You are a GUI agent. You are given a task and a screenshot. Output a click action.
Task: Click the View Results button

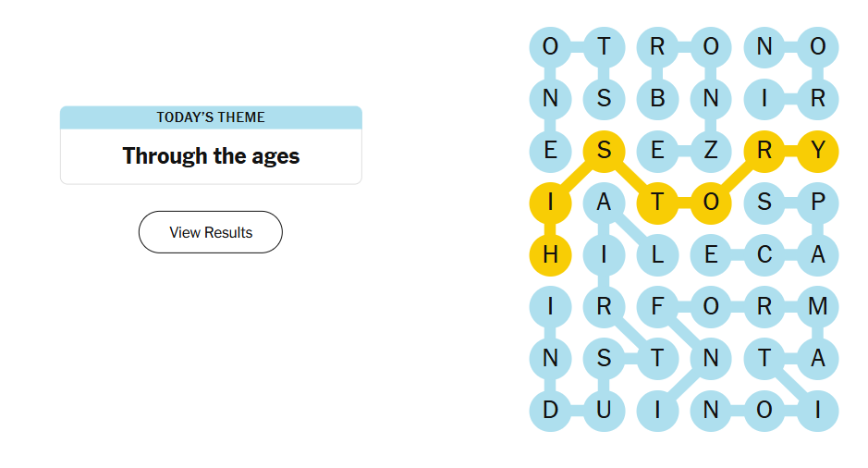211,232
